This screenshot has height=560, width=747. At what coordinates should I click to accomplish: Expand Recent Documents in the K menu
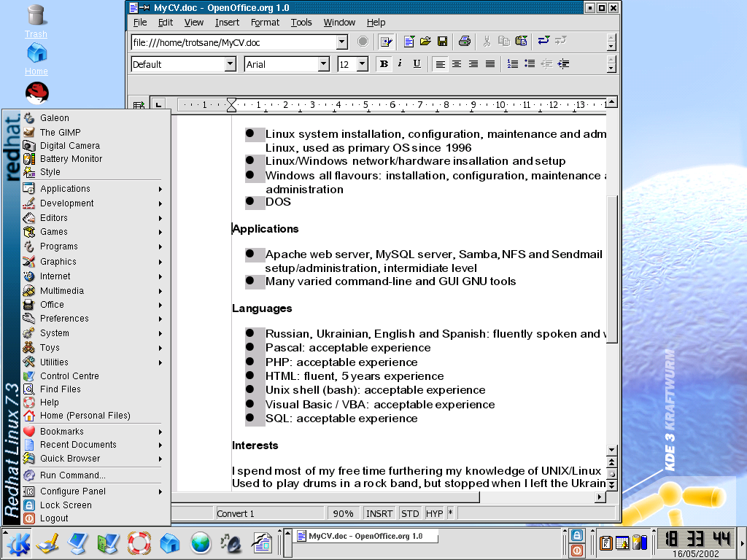click(x=93, y=444)
